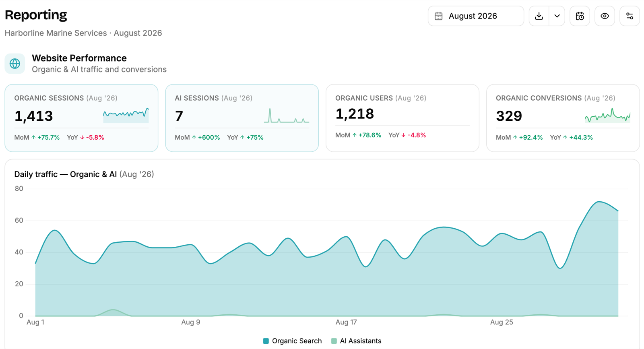The image size is (644, 349).
Task: Click the AI sessions value 7
Action: click(179, 116)
